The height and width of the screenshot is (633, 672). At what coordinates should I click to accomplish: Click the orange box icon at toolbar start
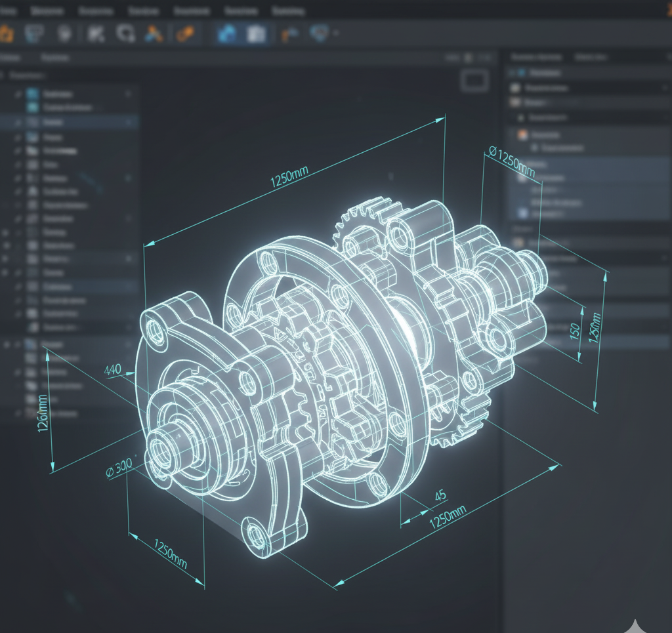[x=5, y=33]
